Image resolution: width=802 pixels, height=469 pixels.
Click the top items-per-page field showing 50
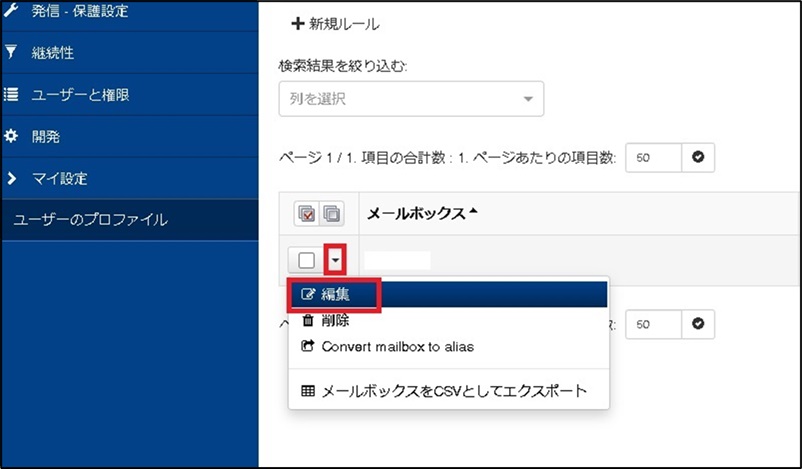click(x=654, y=158)
